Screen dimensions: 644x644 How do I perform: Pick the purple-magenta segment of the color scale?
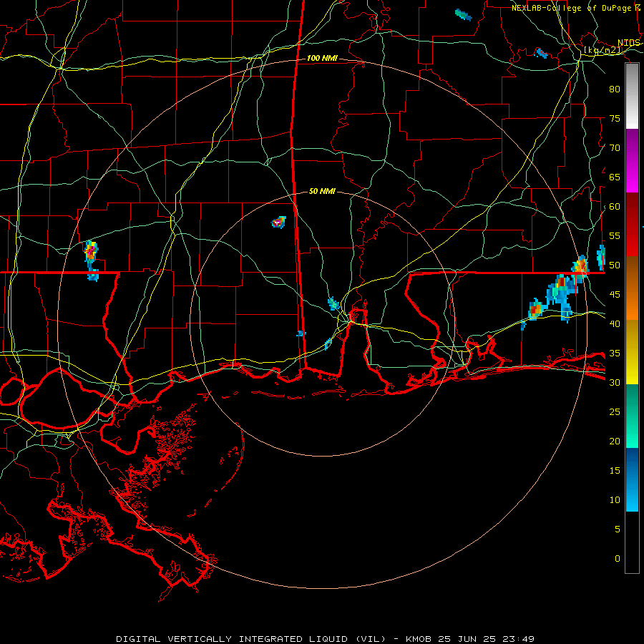pos(632,160)
